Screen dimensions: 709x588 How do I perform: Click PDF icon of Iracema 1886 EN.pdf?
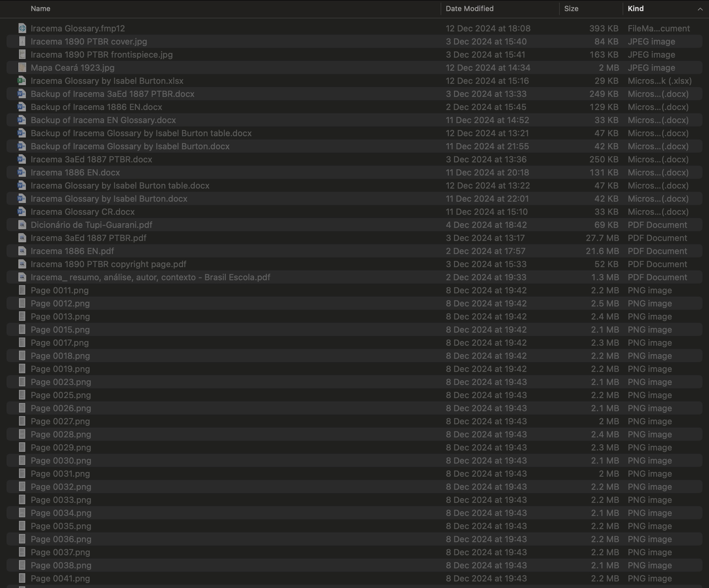[22, 251]
